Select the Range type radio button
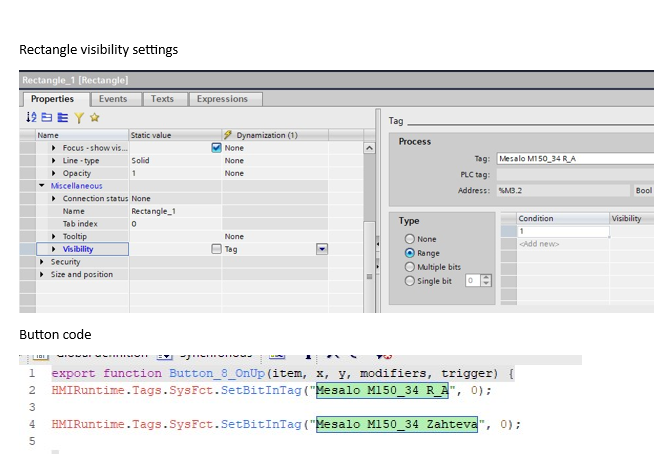 [x=409, y=254]
